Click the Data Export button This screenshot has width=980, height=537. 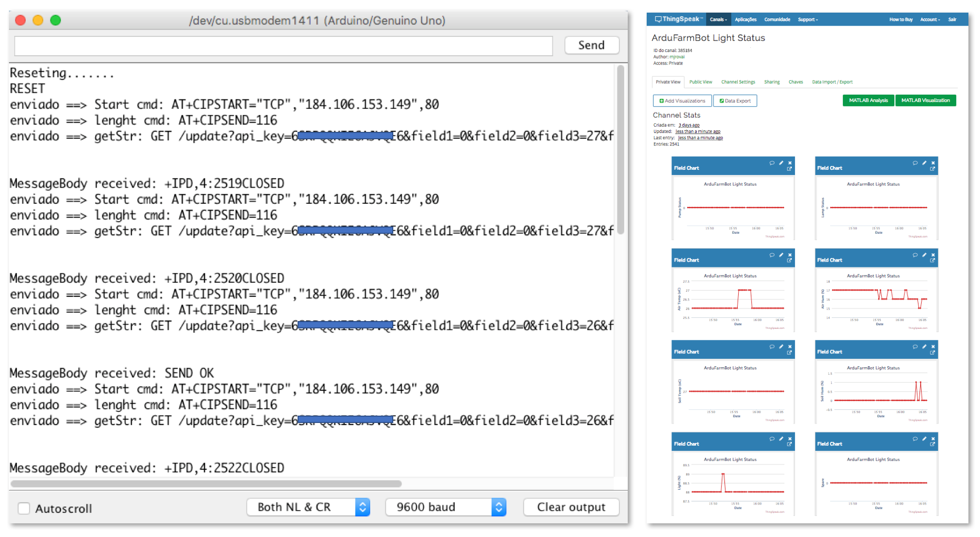click(x=735, y=101)
